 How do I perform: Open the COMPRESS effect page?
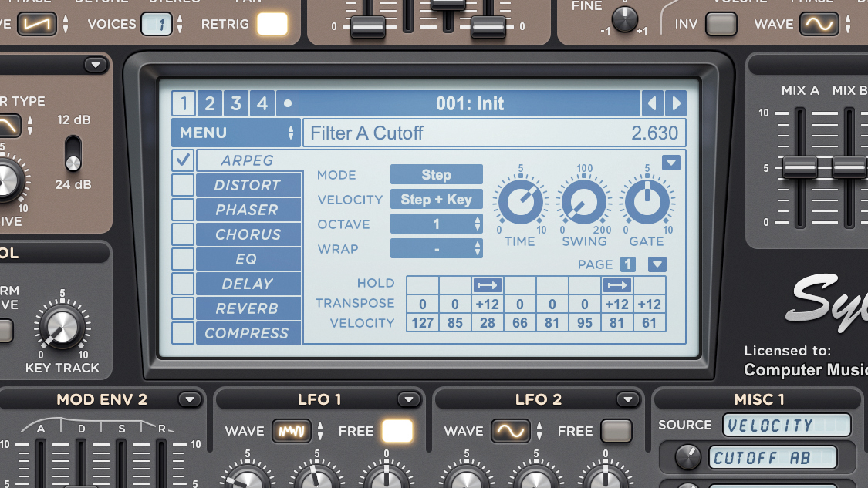[248, 332]
